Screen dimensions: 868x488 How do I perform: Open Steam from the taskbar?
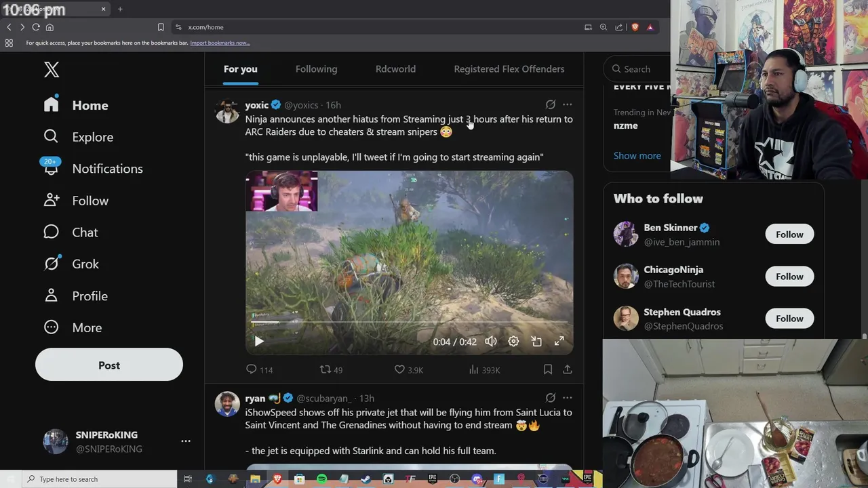point(366,479)
